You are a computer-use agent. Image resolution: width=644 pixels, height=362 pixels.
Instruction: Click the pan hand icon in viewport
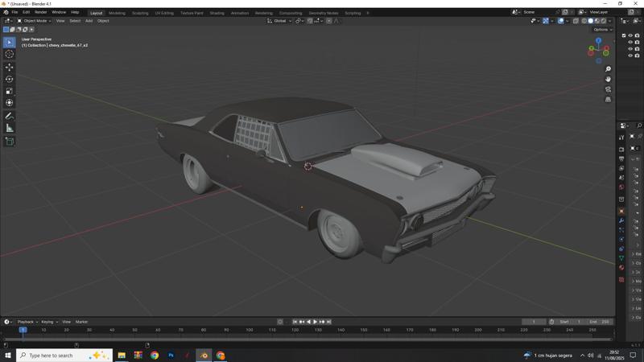(608, 79)
